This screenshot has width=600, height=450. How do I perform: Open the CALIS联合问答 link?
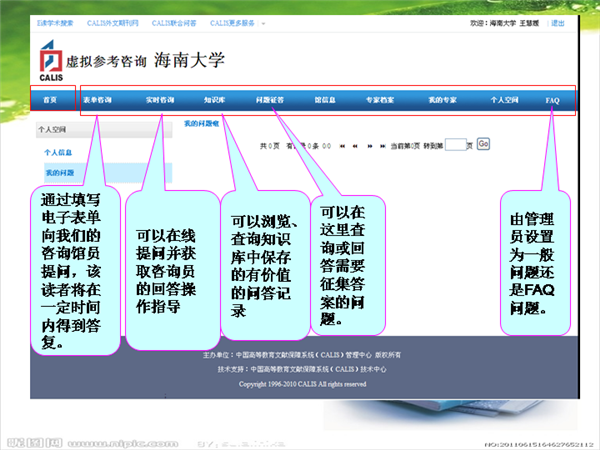(x=174, y=23)
